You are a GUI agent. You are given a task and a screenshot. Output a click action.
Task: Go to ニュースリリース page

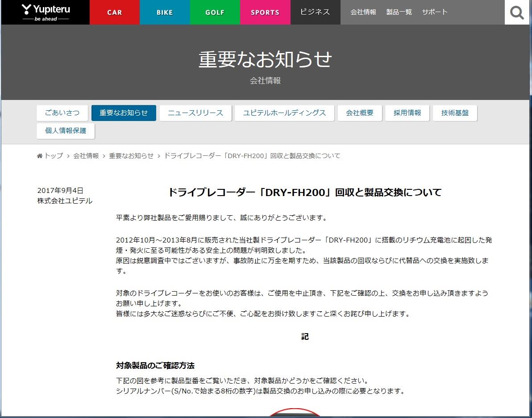click(x=195, y=113)
